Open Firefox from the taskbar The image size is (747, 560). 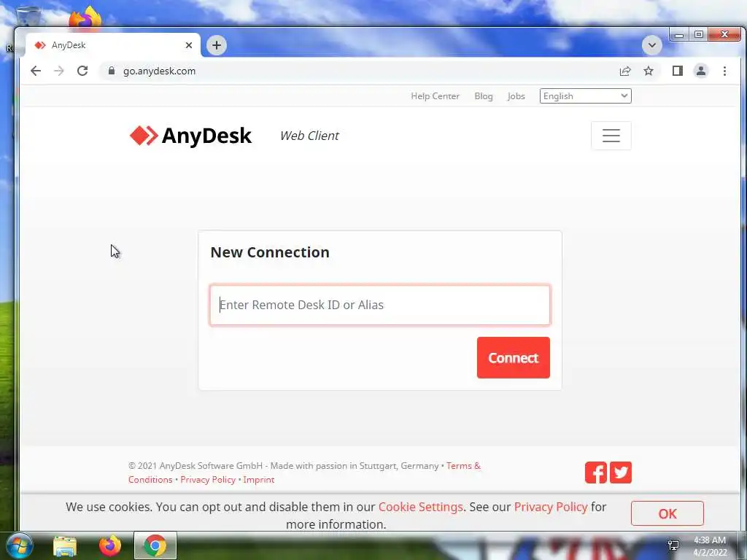pos(109,545)
